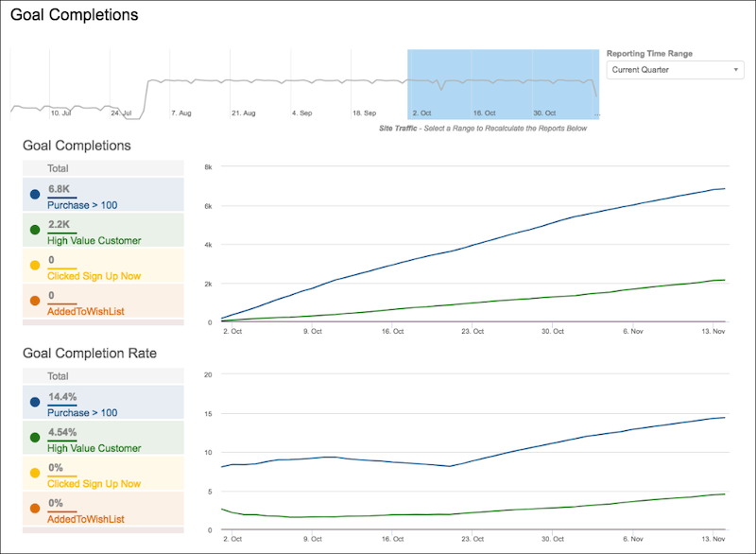Click orange AddedToWishList dot in Goal Completion Rate
Image resolution: width=756 pixels, height=554 pixels.
[x=35, y=509]
